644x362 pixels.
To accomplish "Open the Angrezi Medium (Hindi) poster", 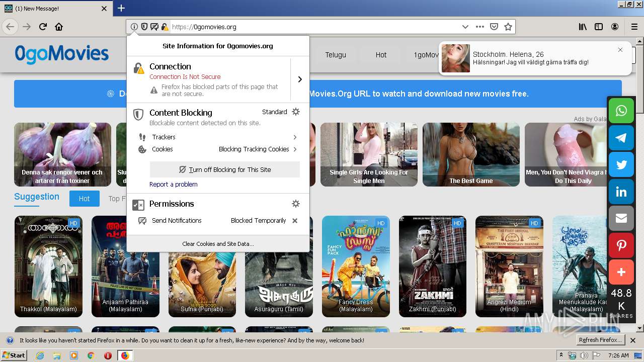I will coord(509,266).
